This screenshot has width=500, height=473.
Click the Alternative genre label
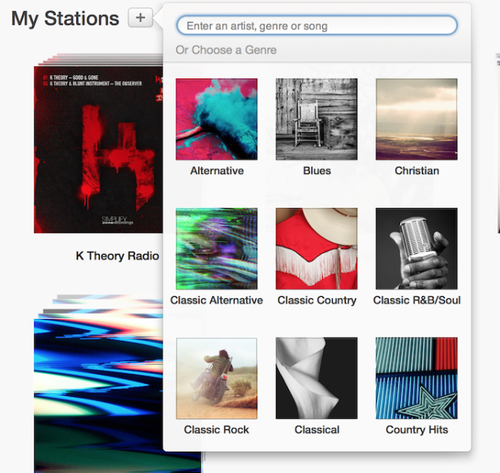tap(217, 171)
